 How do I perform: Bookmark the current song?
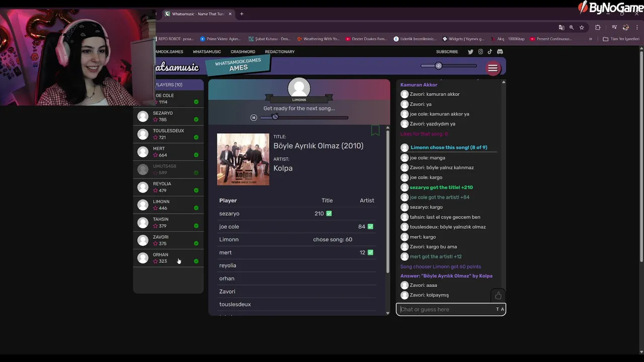point(375,131)
